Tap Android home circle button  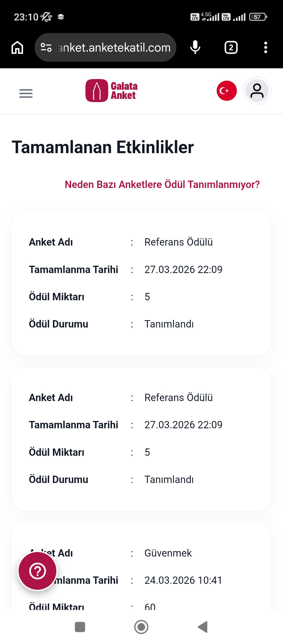point(141,627)
